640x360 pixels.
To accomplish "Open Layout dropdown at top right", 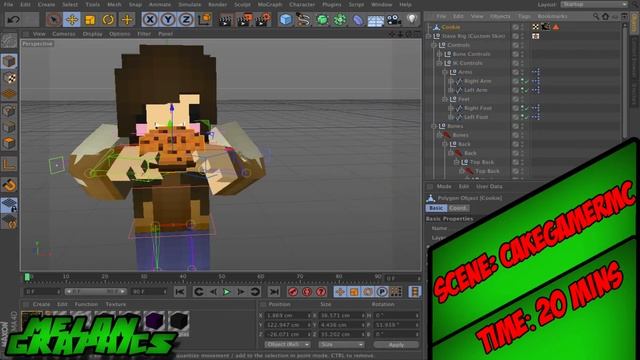I will [x=594, y=4].
